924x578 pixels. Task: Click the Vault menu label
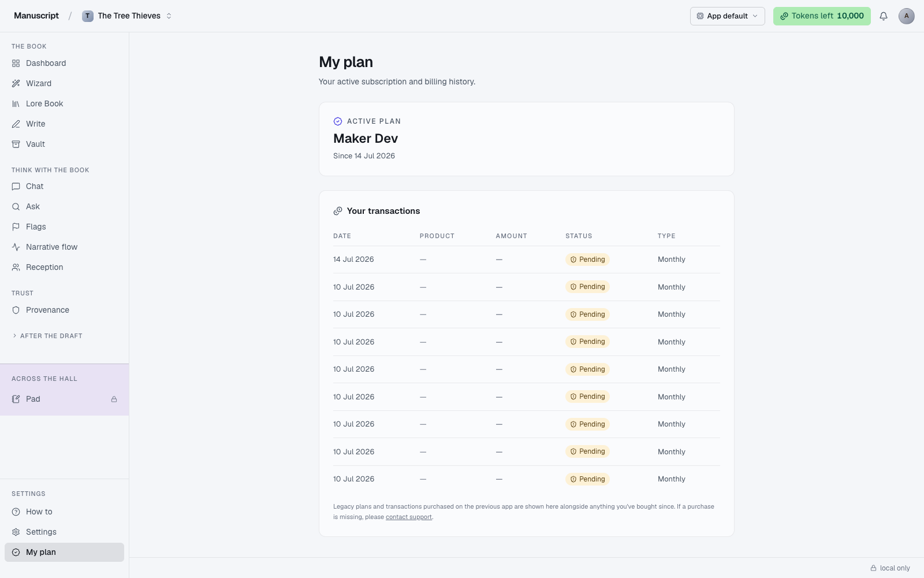(35, 144)
